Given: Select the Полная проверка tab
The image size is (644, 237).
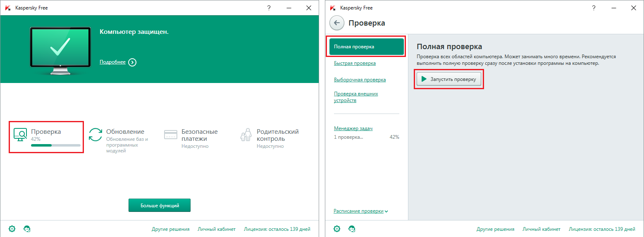Looking at the screenshot, I should [366, 47].
